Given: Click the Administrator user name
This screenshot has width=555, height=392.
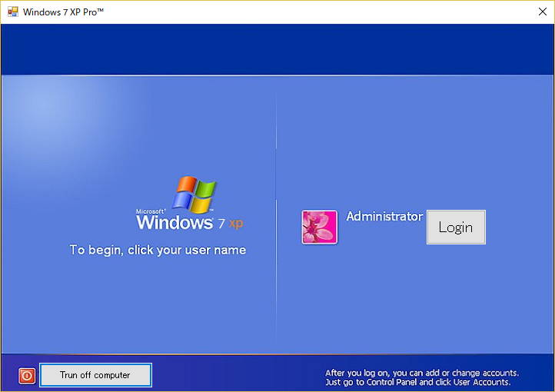Looking at the screenshot, I should pos(384,216).
